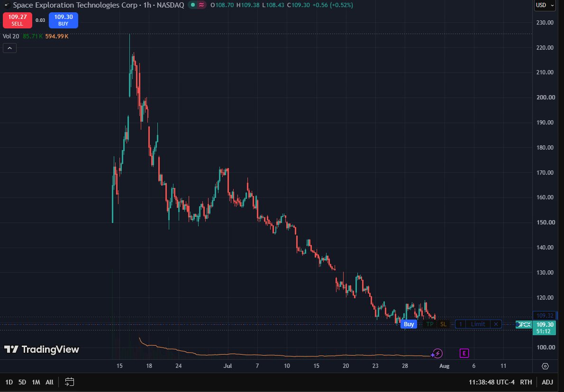Click the 109.30 current price label on the scale

545,324
